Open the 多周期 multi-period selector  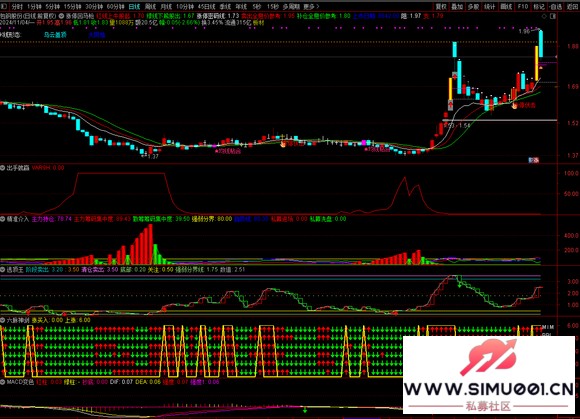pos(291,6)
